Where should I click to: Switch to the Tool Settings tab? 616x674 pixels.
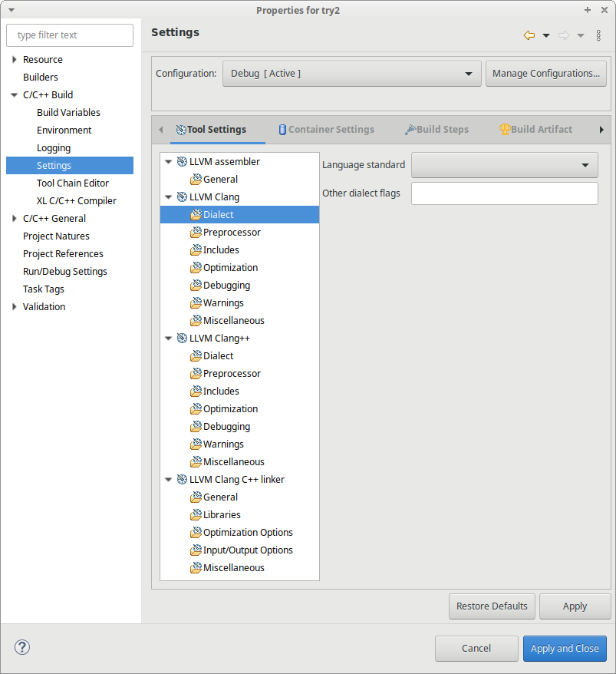(x=217, y=130)
